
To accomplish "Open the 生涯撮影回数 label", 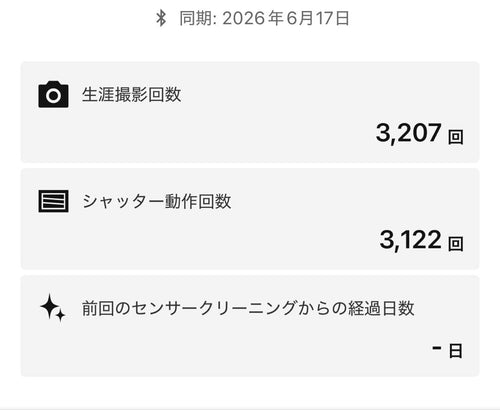I will point(132,95).
